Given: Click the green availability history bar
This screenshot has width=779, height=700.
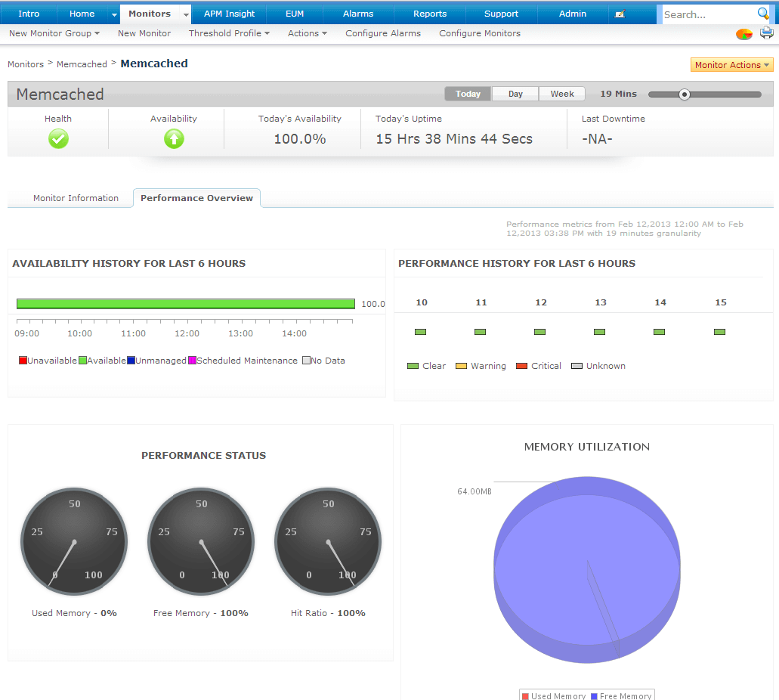Looking at the screenshot, I should (186, 304).
